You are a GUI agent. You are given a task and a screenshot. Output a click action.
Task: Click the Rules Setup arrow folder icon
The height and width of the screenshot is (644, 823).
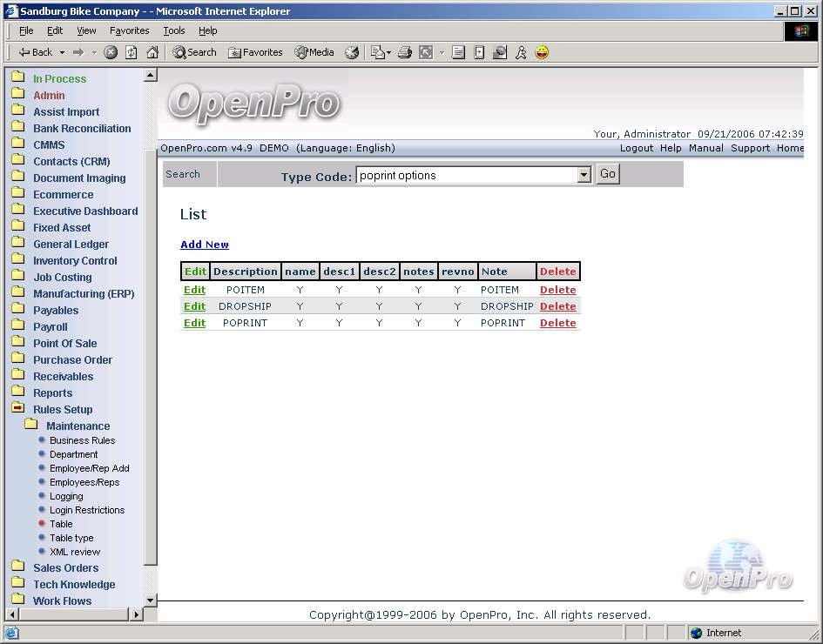coord(17,409)
